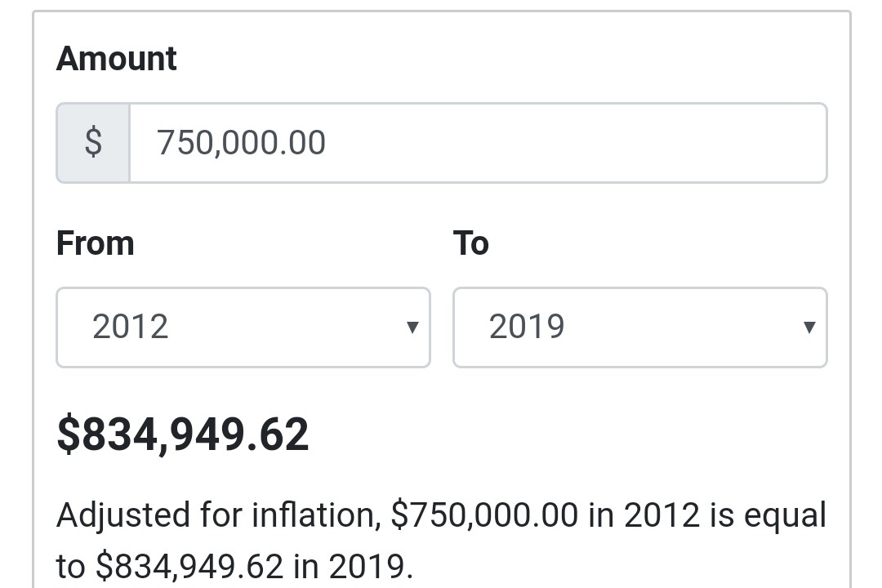
Task: Click the word "Adjusted" in the description
Action: [122, 516]
